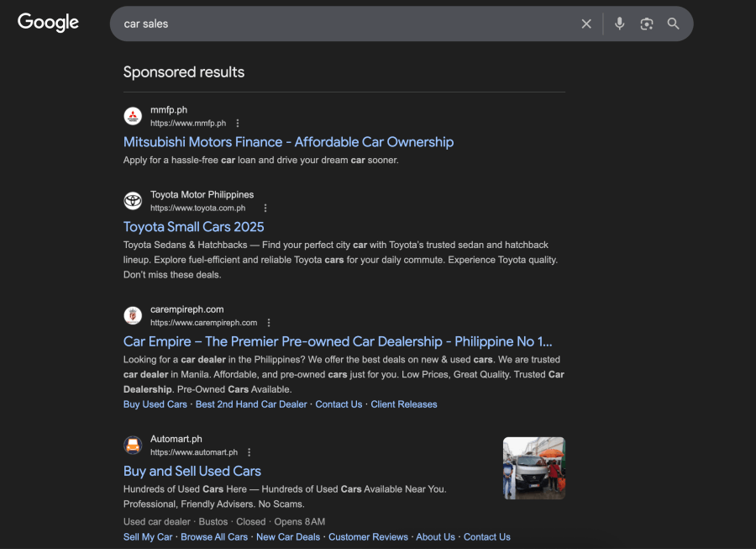
Task: Open Mitsubishi Motors Finance ad headline
Action: click(288, 142)
